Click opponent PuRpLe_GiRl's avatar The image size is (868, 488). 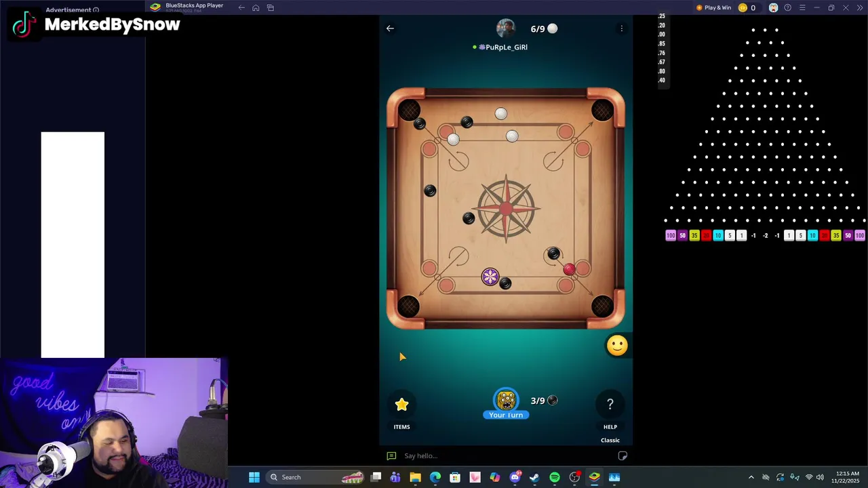click(506, 28)
